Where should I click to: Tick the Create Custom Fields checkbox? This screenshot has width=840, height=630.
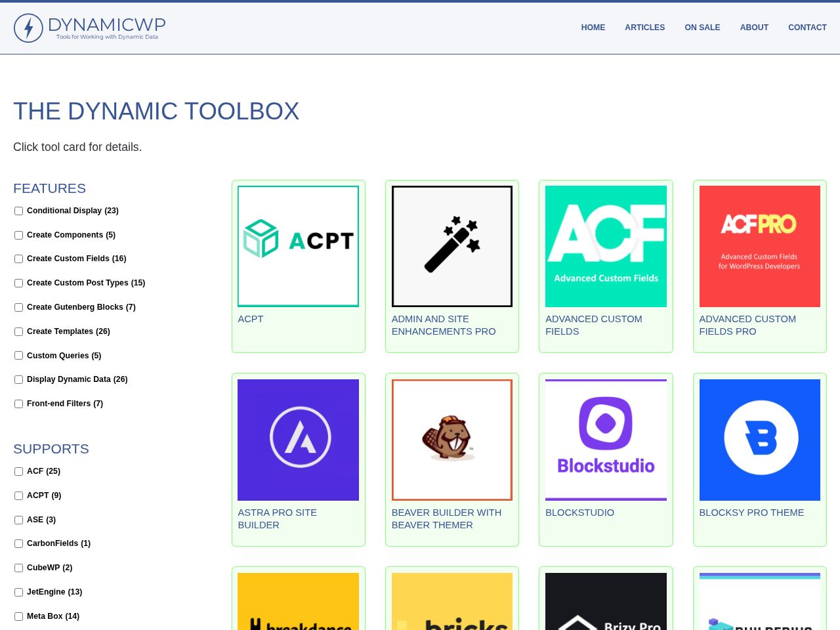tap(18, 259)
